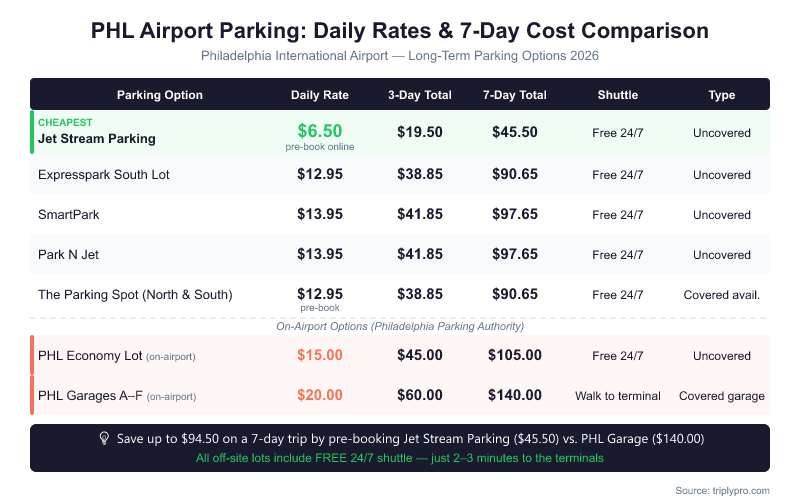The height and width of the screenshot is (500, 800).
Task: Select the 7-Day Total column header
Action: pyautogui.click(x=515, y=95)
